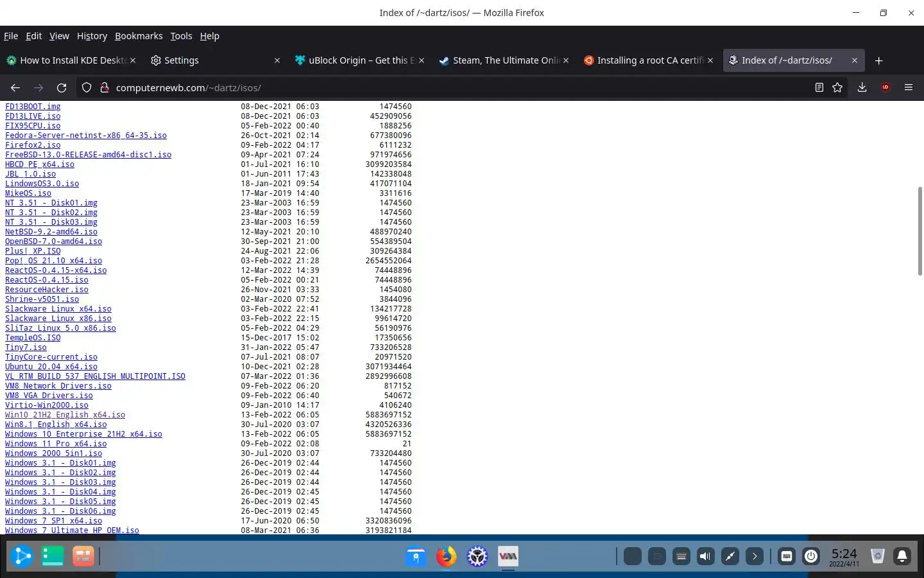Open the green multitasking view taskbar icon
Image resolution: width=924 pixels, height=578 pixels.
(x=53, y=556)
